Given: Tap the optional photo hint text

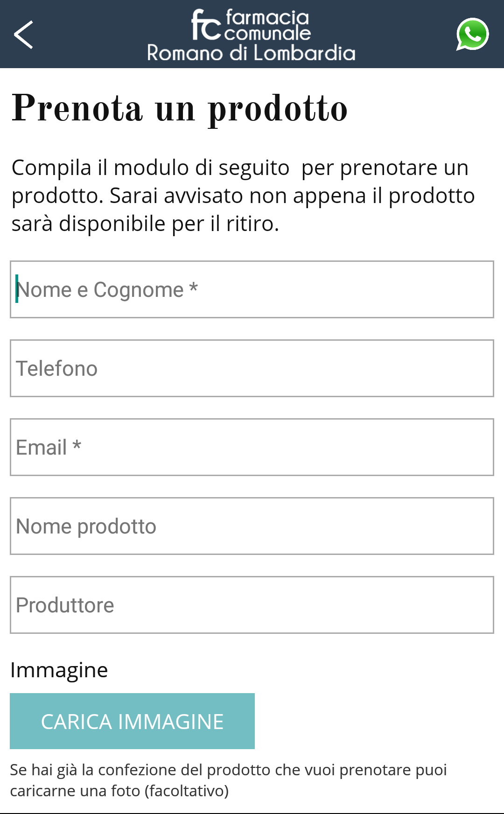Looking at the screenshot, I should pyautogui.click(x=228, y=780).
